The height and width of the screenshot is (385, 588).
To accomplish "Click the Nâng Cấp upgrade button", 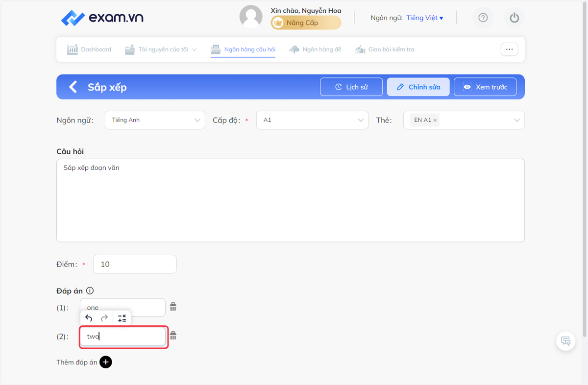I will point(306,23).
